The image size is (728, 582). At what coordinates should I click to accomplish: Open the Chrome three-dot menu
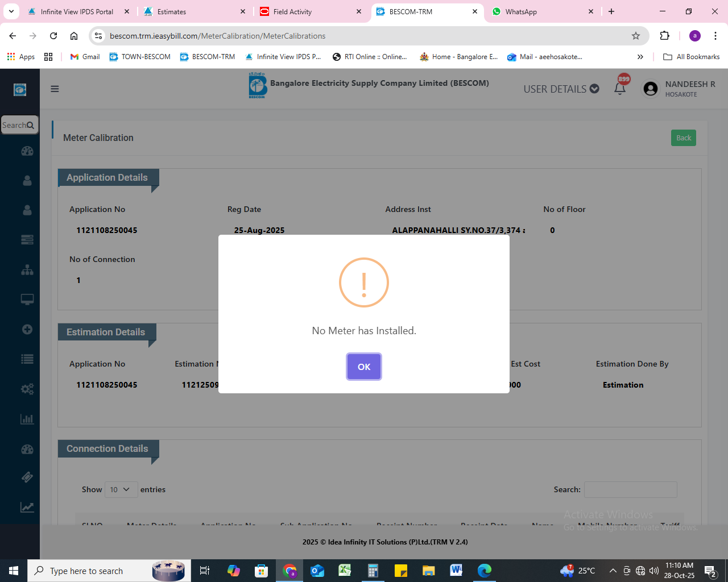(715, 36)
